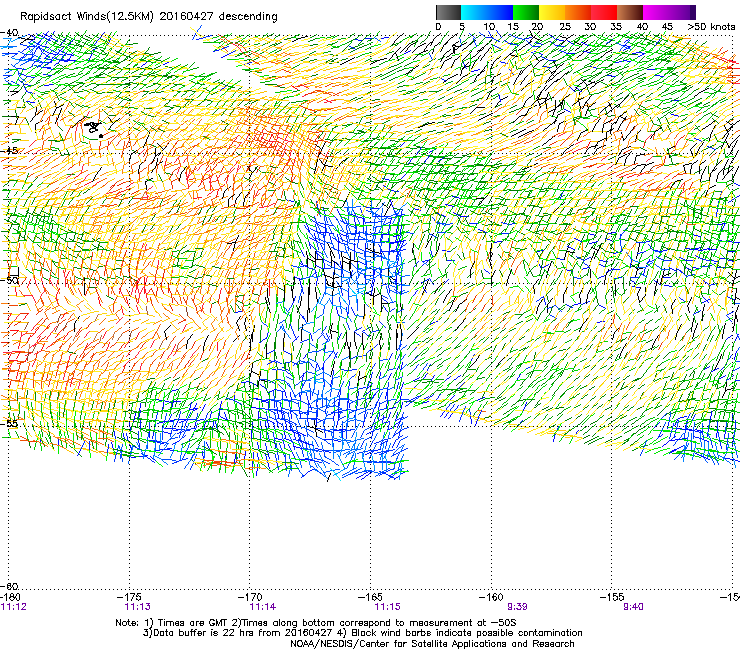Image resolution: width=740 pixels, height=650 pixels.
Task: Click the 11:13 pass time label
Action: click(138, 607)
